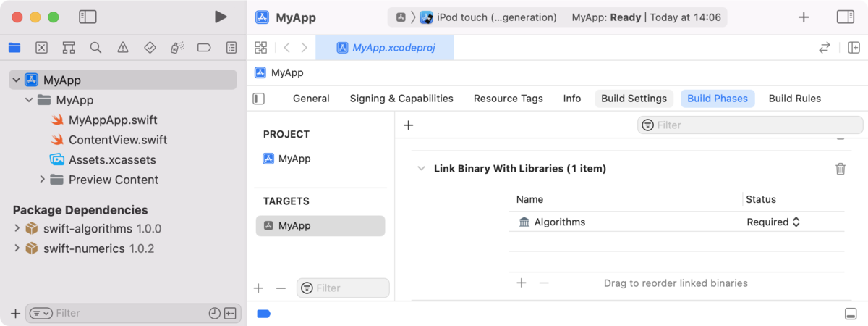Viewport: 868px width, 326px height.
Task: Add a new build phase with plus
Action: click(408, 125)
